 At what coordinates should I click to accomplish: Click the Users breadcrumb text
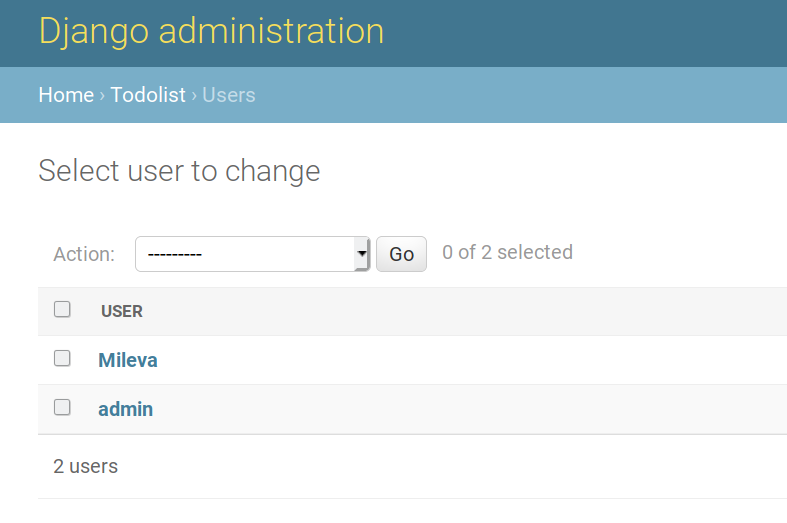tap(229, 95)
